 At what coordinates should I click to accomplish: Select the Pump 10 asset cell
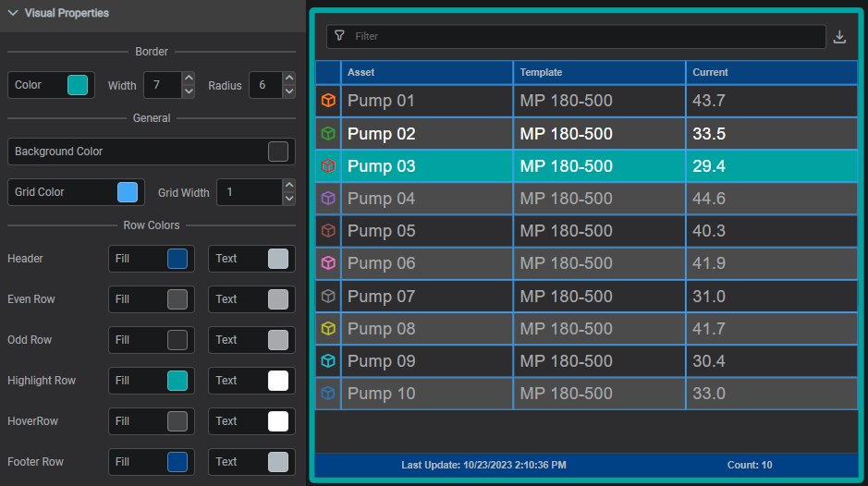pyautogui.click(x=427, y=393)
